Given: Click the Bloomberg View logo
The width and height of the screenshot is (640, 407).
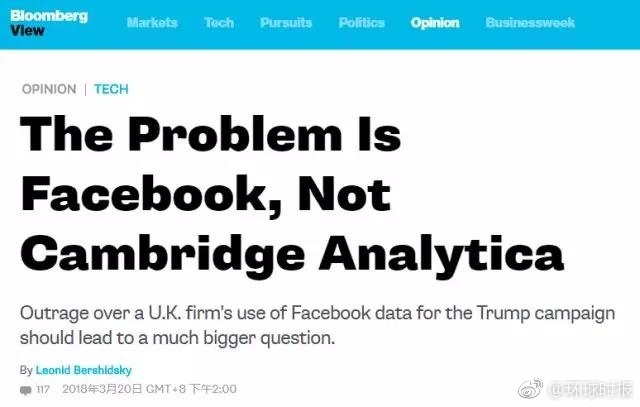Looking at the screenshot, I should point(50,22).
